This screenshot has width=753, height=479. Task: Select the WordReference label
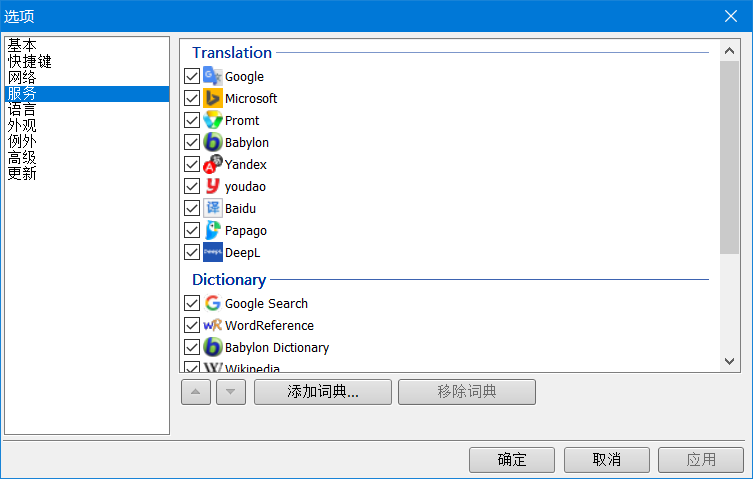269,326
